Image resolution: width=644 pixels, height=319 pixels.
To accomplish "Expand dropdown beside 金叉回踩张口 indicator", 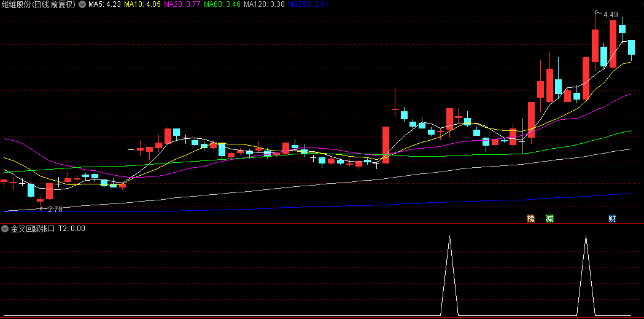I will coord(5,229).
